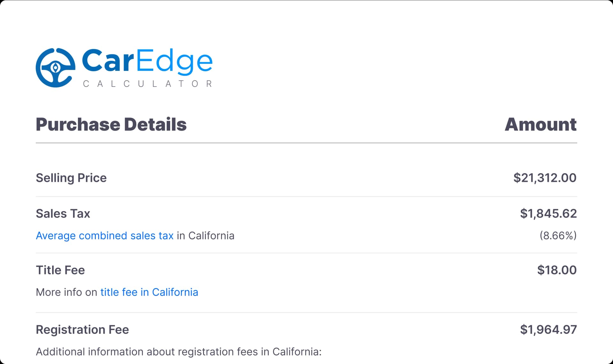Click the Amount column heading

coord(541,124)
